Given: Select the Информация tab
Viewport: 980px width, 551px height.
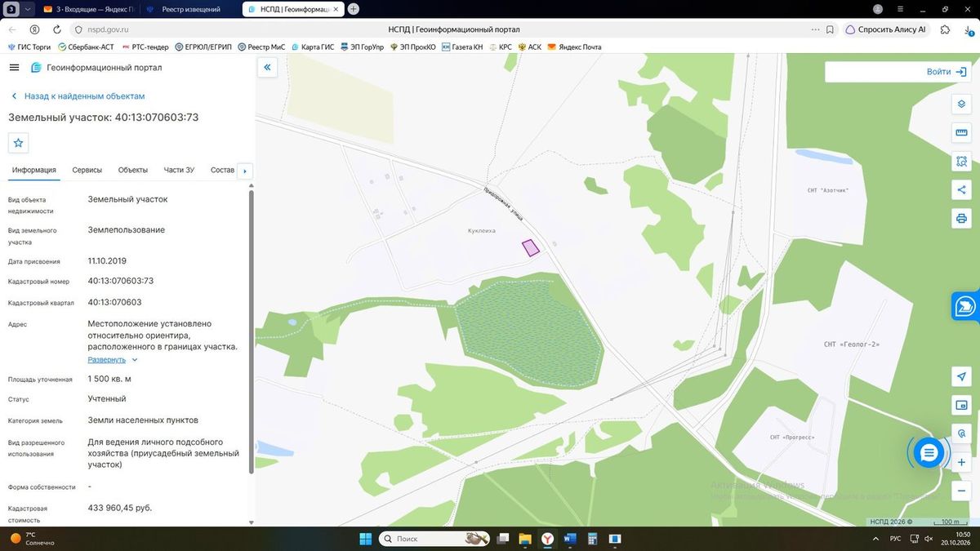Looking at the screenshot, I should point(34,170).
